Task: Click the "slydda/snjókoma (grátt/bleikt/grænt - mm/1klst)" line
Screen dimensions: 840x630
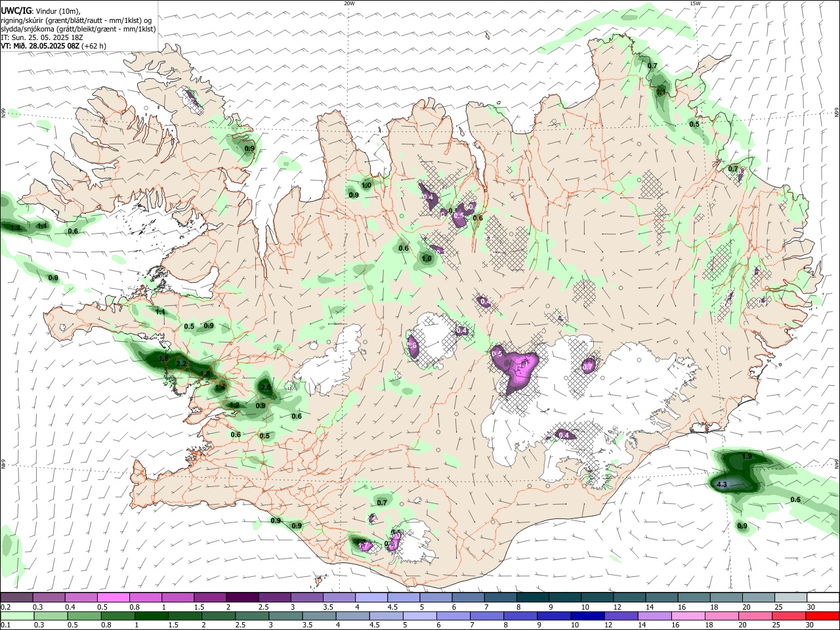Action: tap(78, 29)
